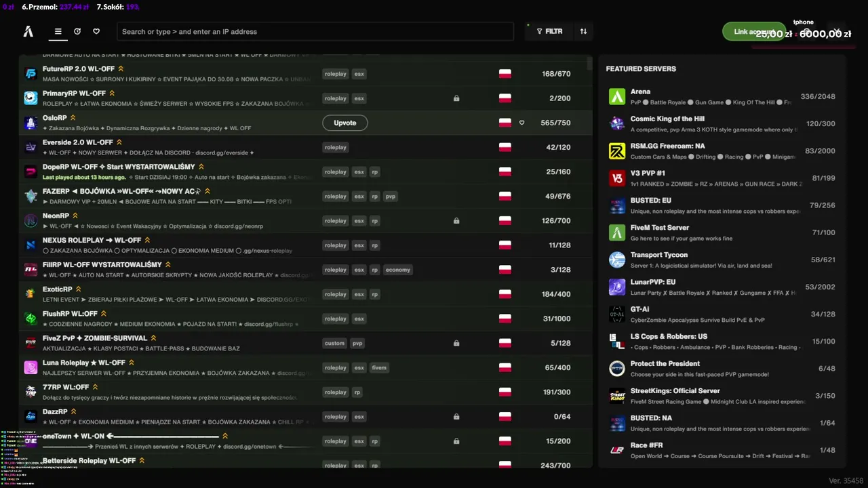
Task: Focus the server search IP address field
Action: click(315, 31)
